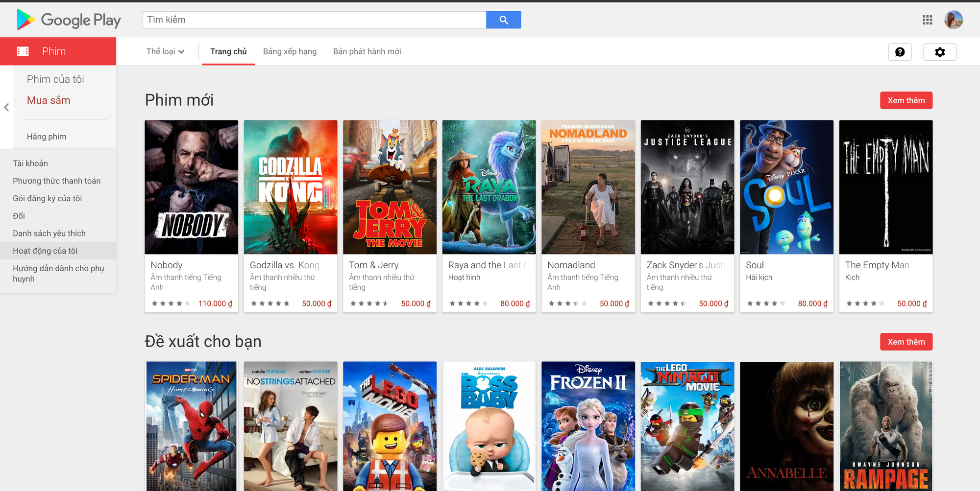Collapse the sidebar with left chevron
The width and height of the screenshot is (980, 491).
6,107
